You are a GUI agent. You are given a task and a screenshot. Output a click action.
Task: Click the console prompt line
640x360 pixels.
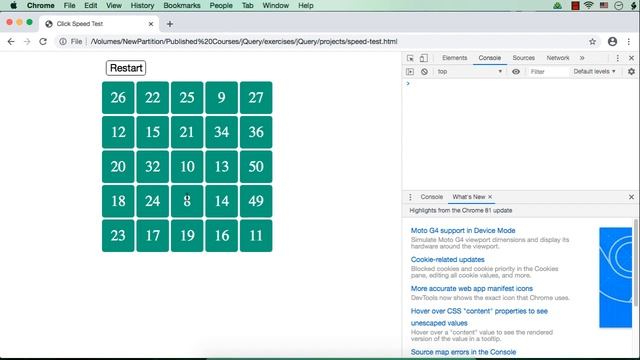click(x=520, y=83)
